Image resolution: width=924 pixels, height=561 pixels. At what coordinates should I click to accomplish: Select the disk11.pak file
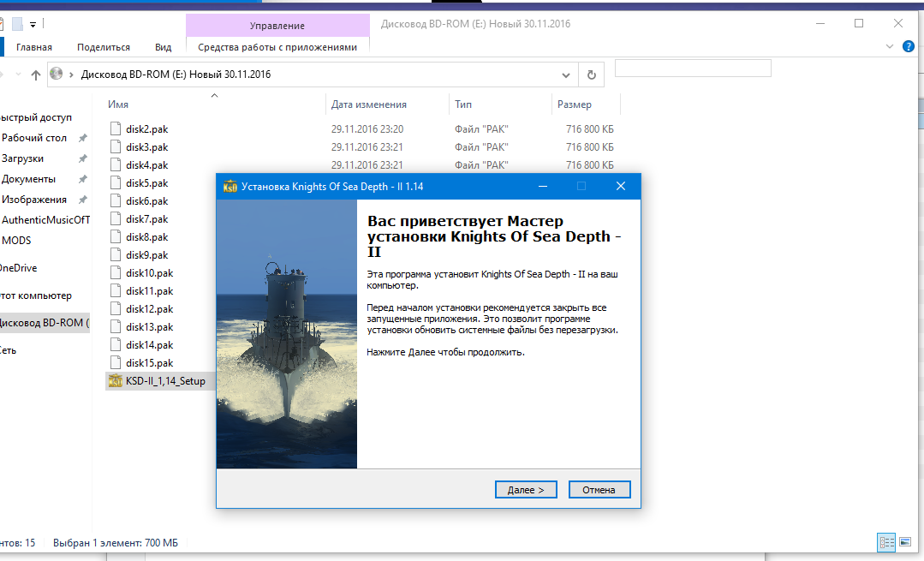pos(150,291)
